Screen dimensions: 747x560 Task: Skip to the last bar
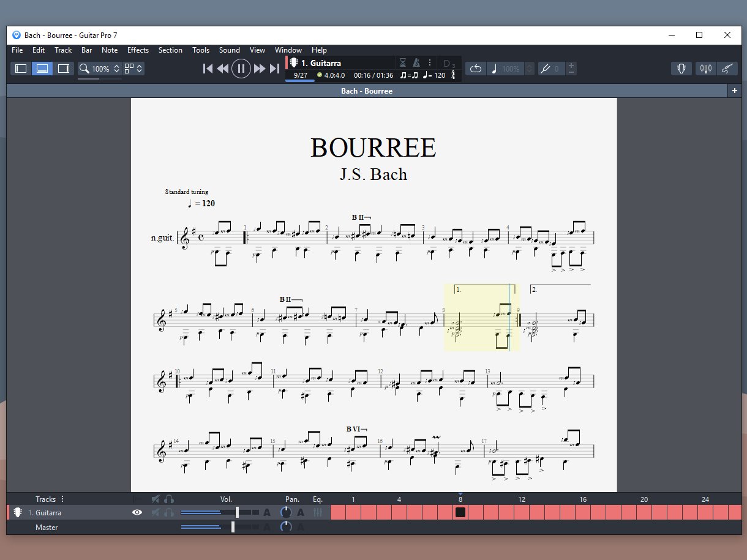click(x=275, y=69)
